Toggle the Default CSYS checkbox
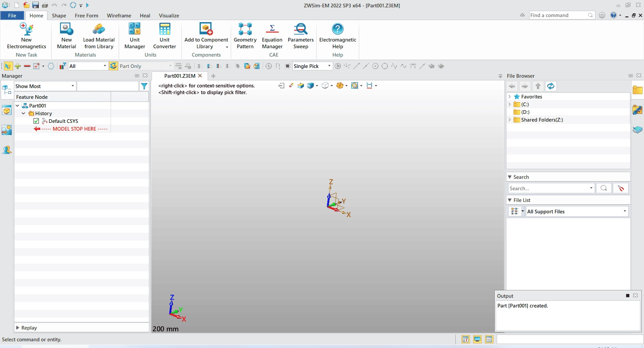 [x=36, y=121]
